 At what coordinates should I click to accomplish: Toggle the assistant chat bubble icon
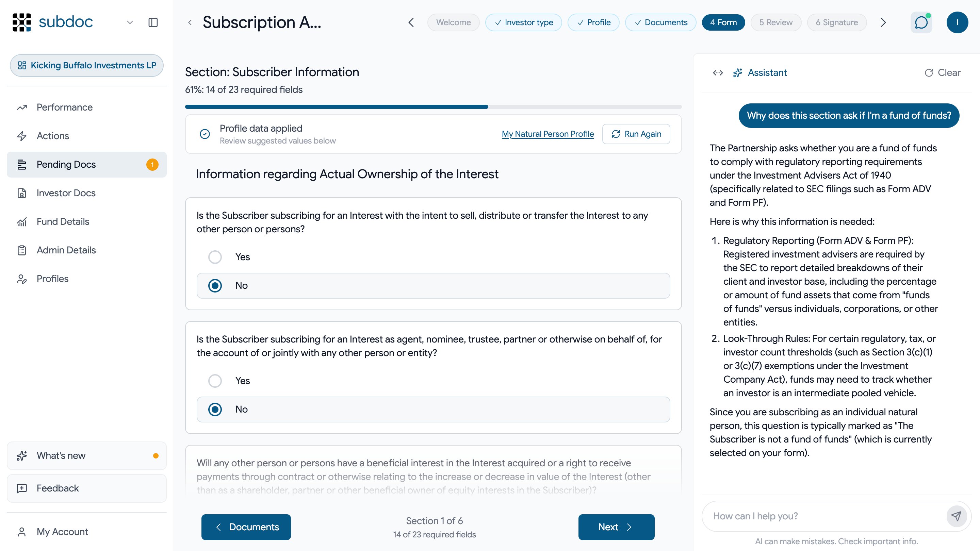coord(921,22)
